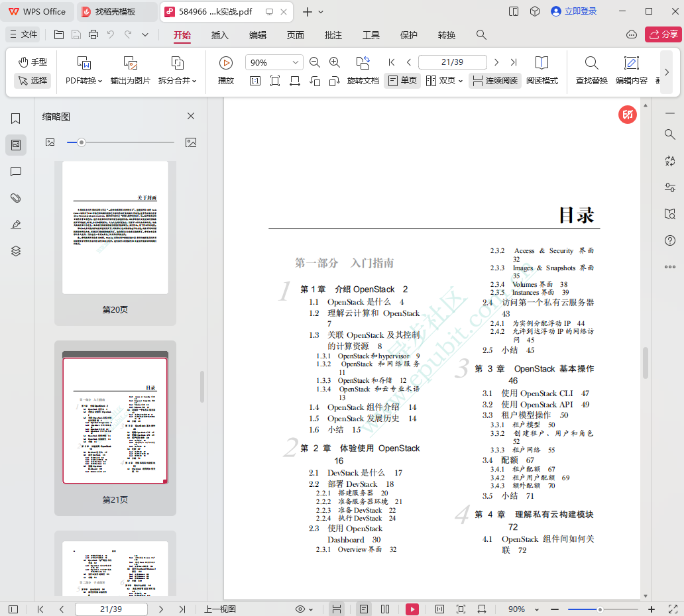The width and height of the screenshot is (684, 616).
Task: Click the rotate document icon
Action: pyautogui.click(x=363, y=63)
